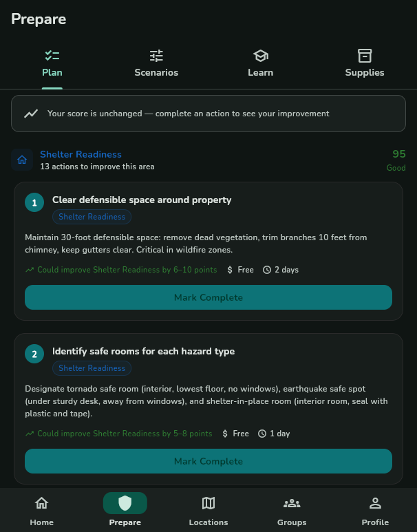Click the score trend arrow icon in banner
The height and width of the screenshot is (532, 417).
click(x=31, y=114)
